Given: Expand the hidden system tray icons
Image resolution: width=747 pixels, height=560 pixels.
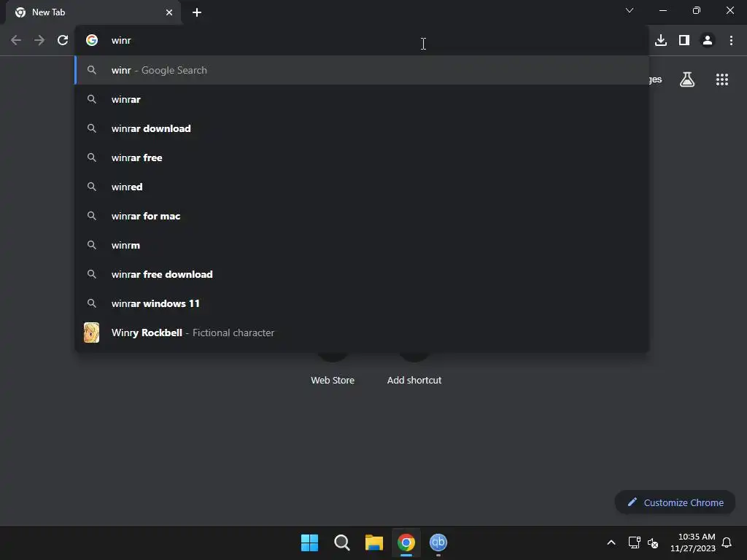Looking at the screenshot, I should pyautogui.click(x=611, y=542).
